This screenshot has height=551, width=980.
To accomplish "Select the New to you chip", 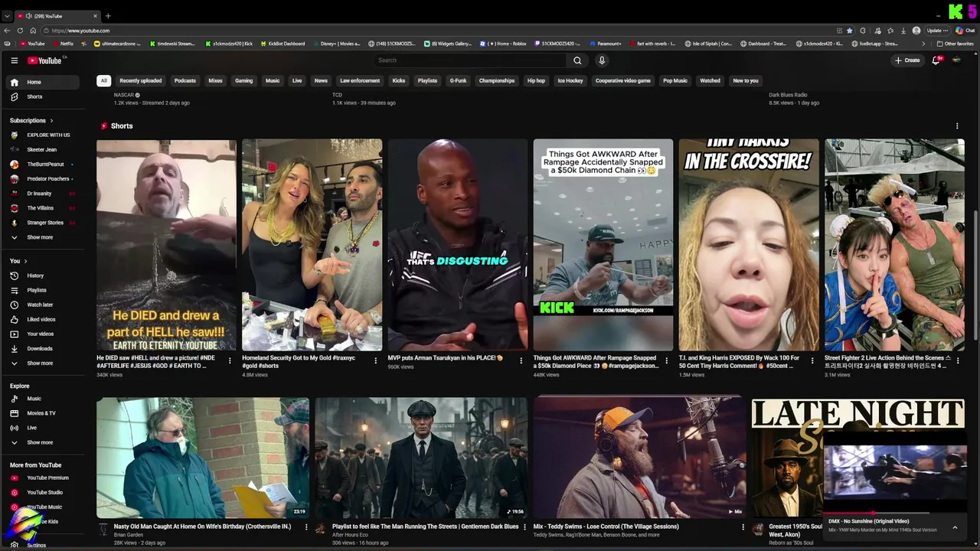I will click(x=746, y=80).
